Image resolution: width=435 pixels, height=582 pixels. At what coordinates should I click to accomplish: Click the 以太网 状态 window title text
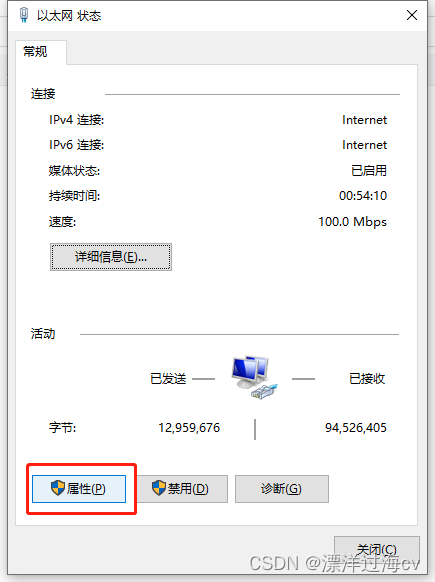[x=69, y=16]
